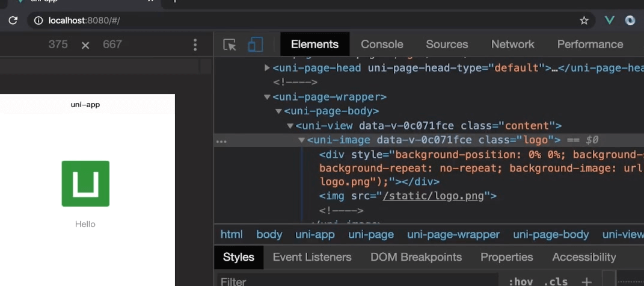This screenshot has height=286, width=644.
Task: Open the Performance tab
Action: (x=590, y=44)
